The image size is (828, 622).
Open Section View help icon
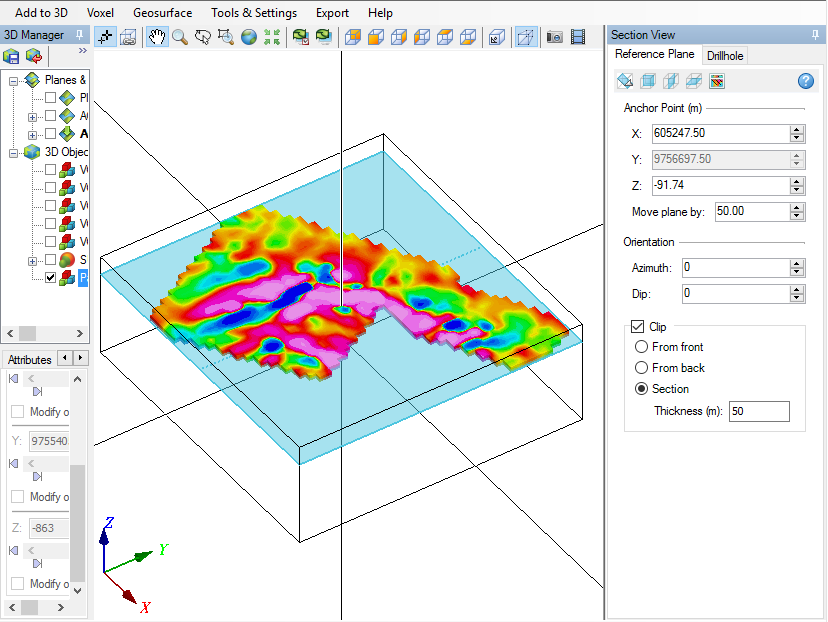coord(805,81)
